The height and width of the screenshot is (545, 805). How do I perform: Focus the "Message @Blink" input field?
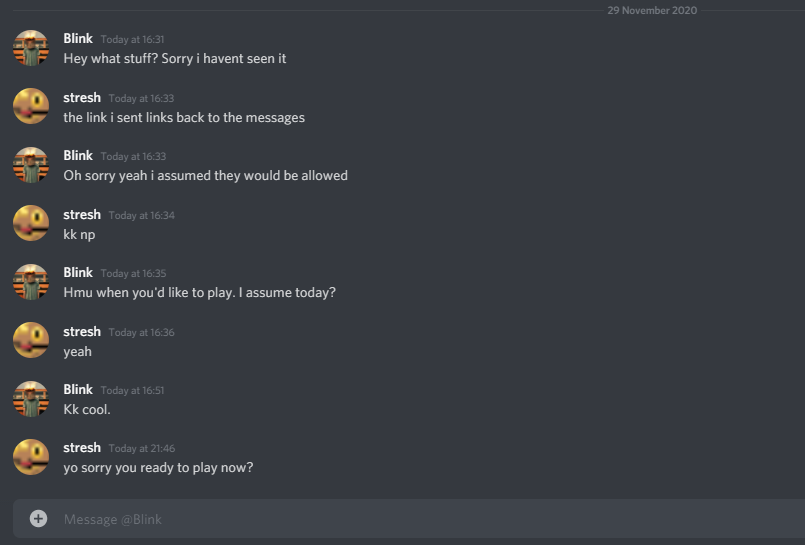point(400,519)
